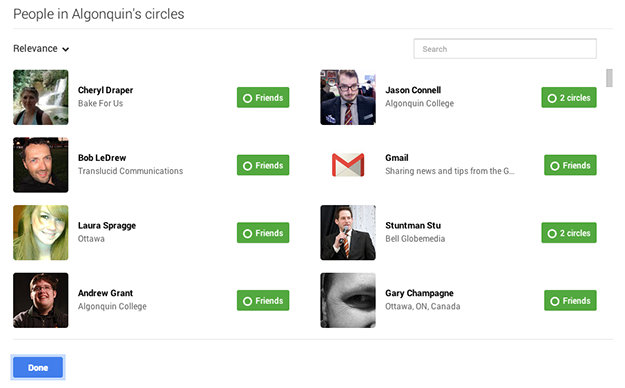Click the Done button

[x=38, y=367]
